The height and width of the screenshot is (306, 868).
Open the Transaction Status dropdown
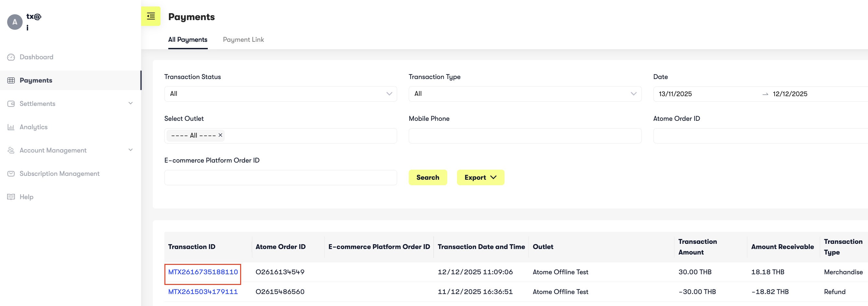pos(281,94)
